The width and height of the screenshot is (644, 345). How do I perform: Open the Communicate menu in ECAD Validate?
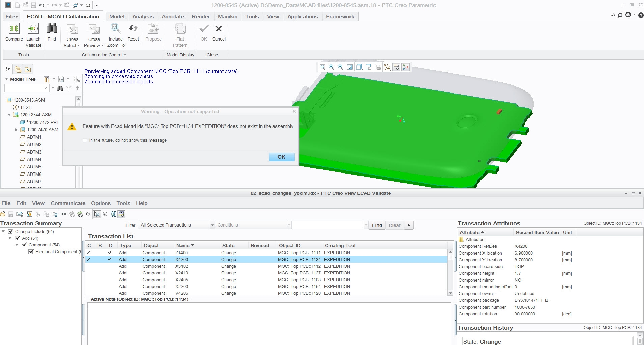[68, 203]
